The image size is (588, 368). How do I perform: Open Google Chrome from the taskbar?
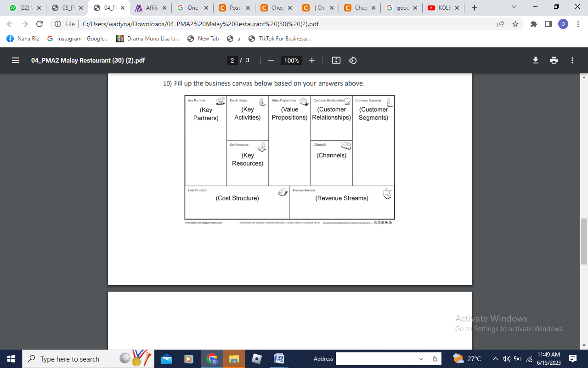click(212, 359)
